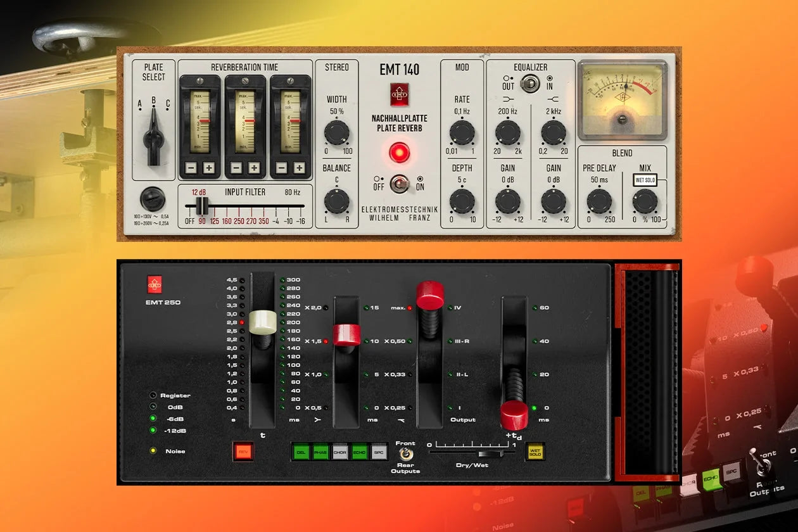Click the 2 kHz high shelf frequency knob

[554, 133]
